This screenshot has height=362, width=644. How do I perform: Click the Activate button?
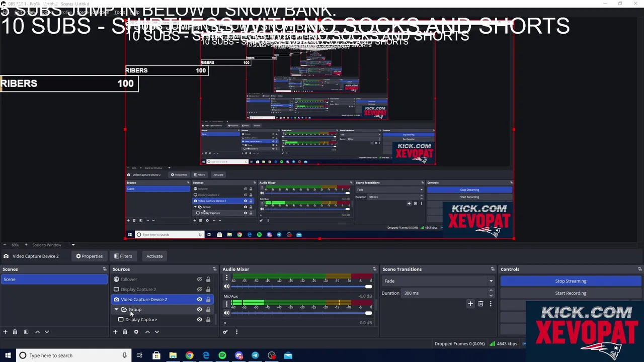[x=154, y=256]
